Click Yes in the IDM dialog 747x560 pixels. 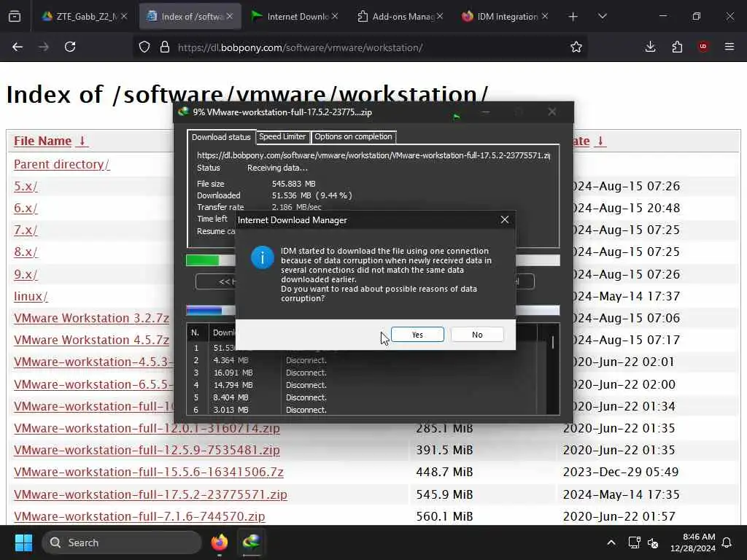[x=417, y=334]
